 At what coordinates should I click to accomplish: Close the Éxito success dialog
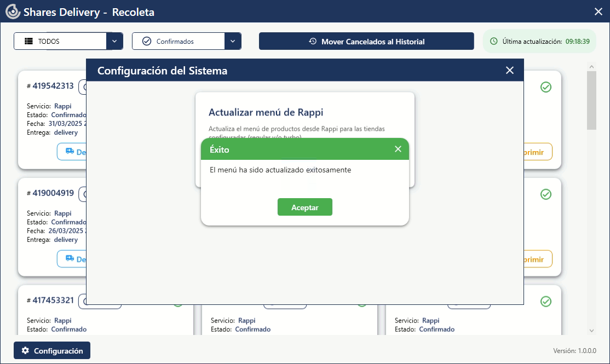[x=398, y=149]
